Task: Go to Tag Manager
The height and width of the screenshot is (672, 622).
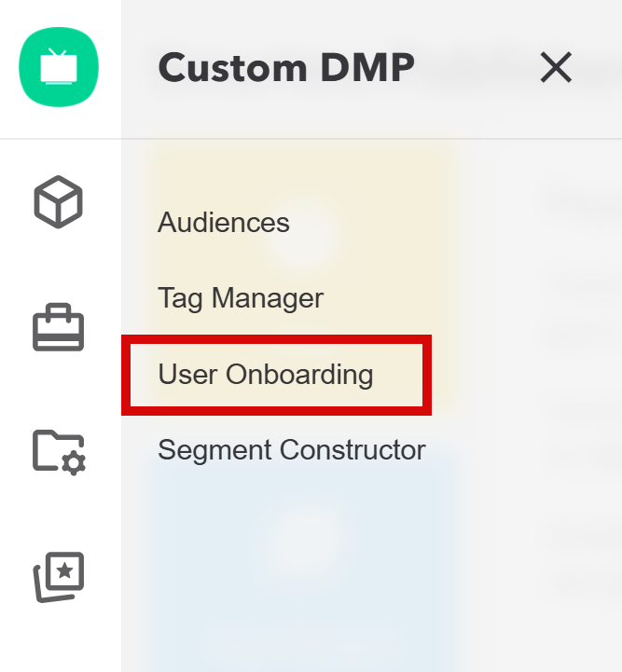Action: 241,298
